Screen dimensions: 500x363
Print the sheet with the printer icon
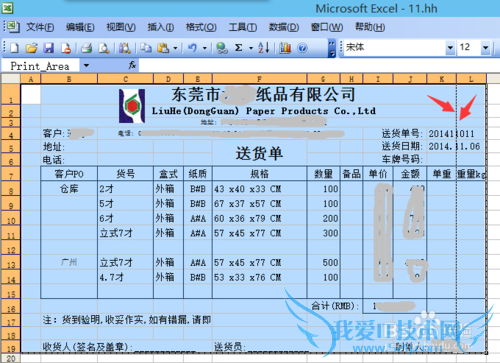(x=87, y=48)
